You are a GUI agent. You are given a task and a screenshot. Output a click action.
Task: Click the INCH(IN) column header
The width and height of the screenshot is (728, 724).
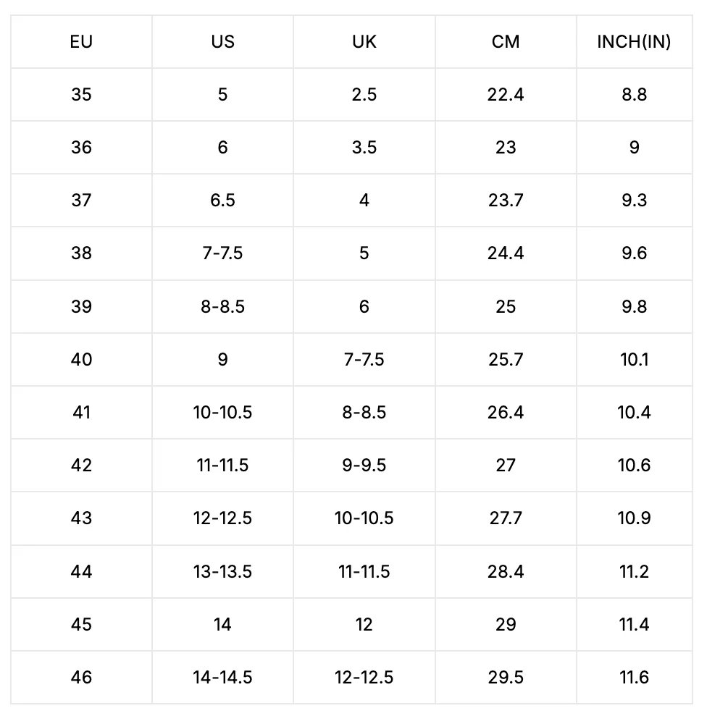click(634, 42)
